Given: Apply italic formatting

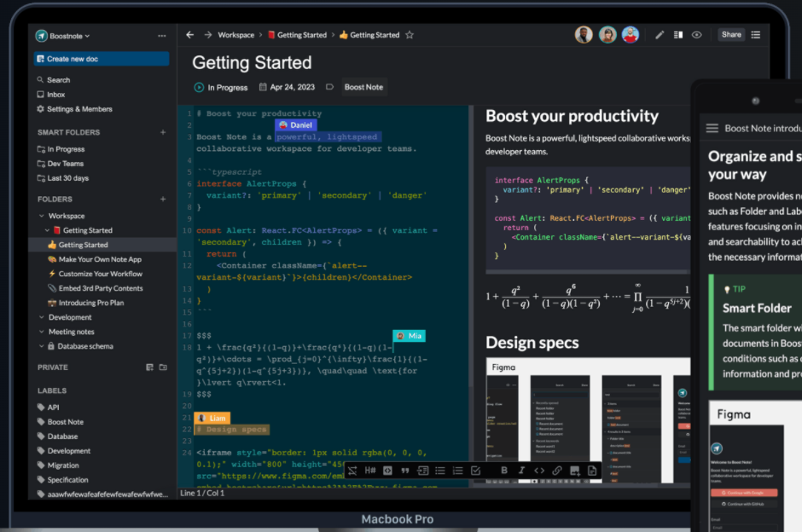Looking at the screenshot, I should pyautogui.click(x=521, y=471).
